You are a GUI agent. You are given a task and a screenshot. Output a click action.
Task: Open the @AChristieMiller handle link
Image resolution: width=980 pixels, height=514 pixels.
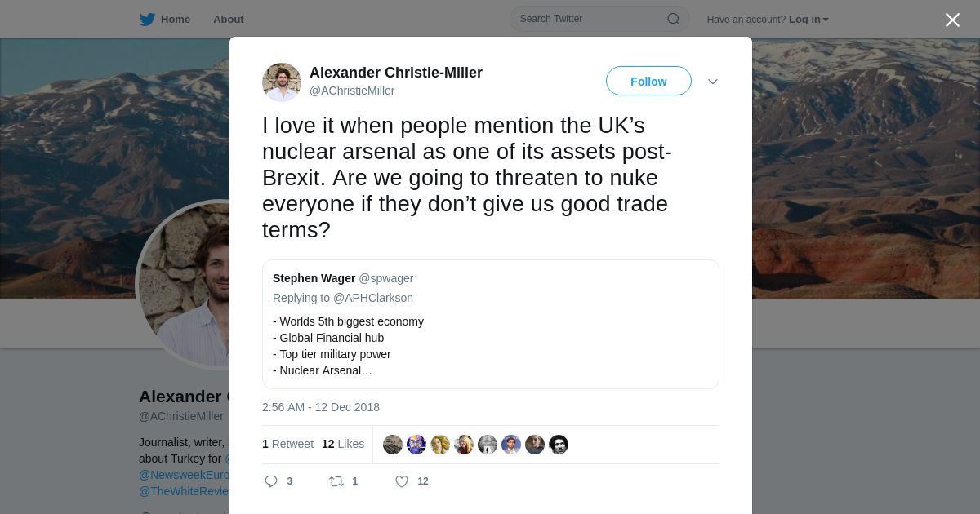click(352, 91)
